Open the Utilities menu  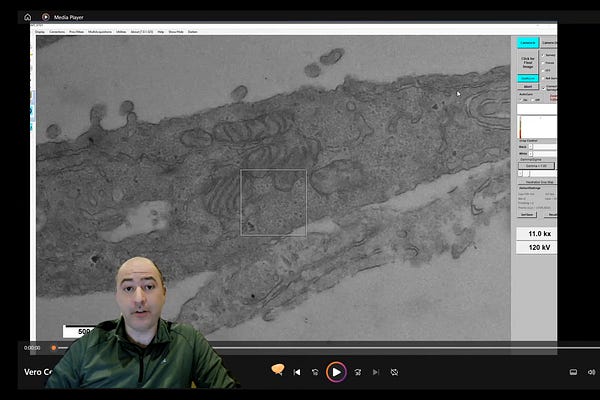click(x=121, y=32)
